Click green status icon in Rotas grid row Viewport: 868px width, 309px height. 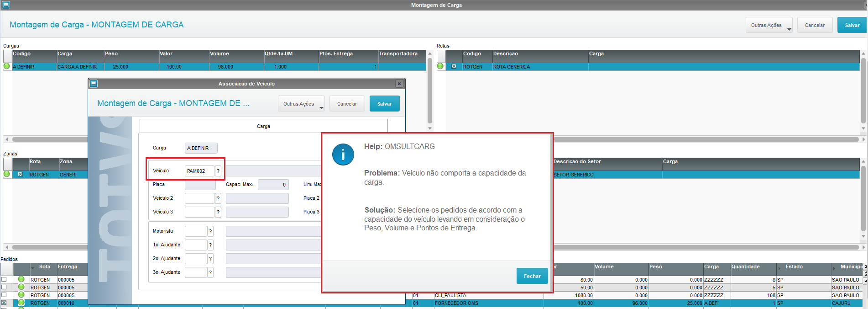click(440, 66)
